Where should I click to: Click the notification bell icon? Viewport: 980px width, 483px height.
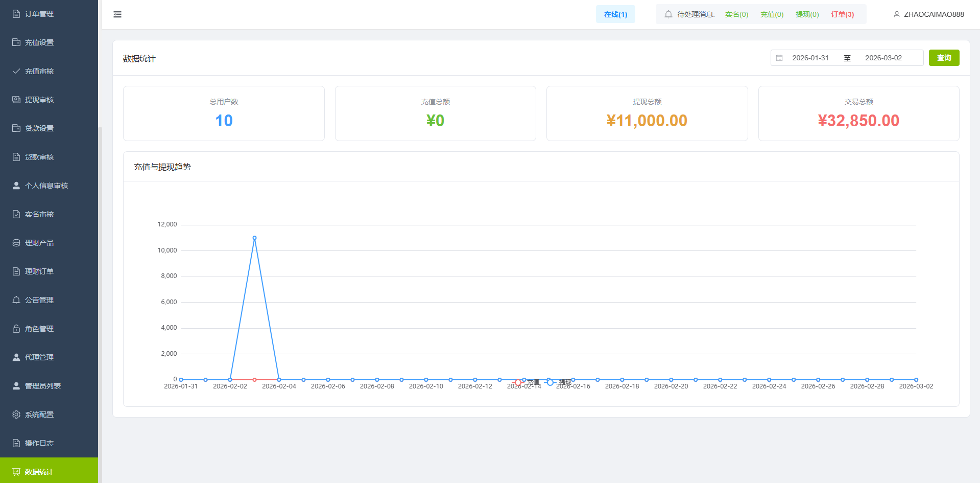[x=668, y=14]
